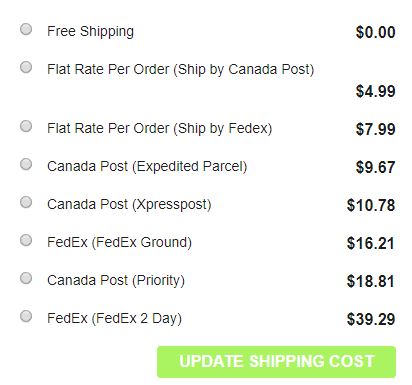Select Canada Post Expedited Parcel radio button
The height and width of the screenshot is (385, 412).
pyautogui.click(x=26, y=164)
